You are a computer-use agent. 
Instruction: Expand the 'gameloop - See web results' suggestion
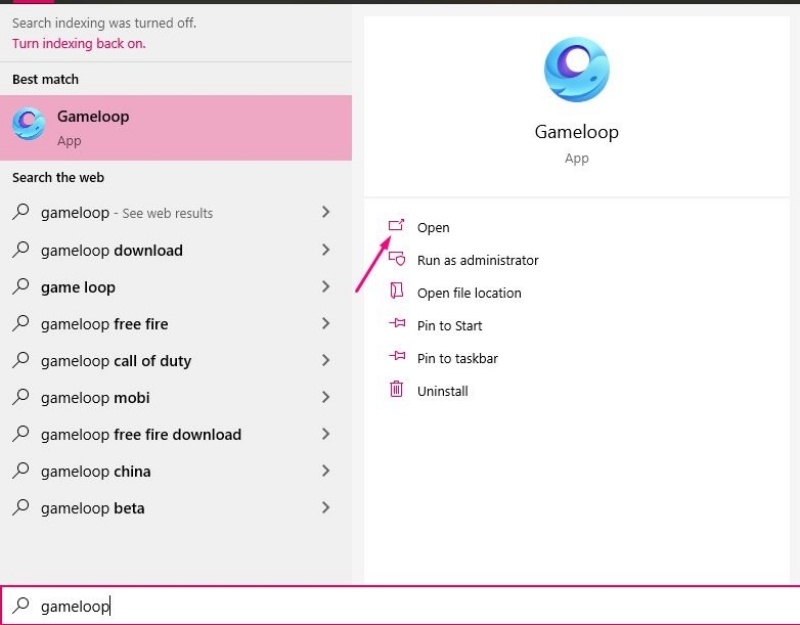pos(325,213)
